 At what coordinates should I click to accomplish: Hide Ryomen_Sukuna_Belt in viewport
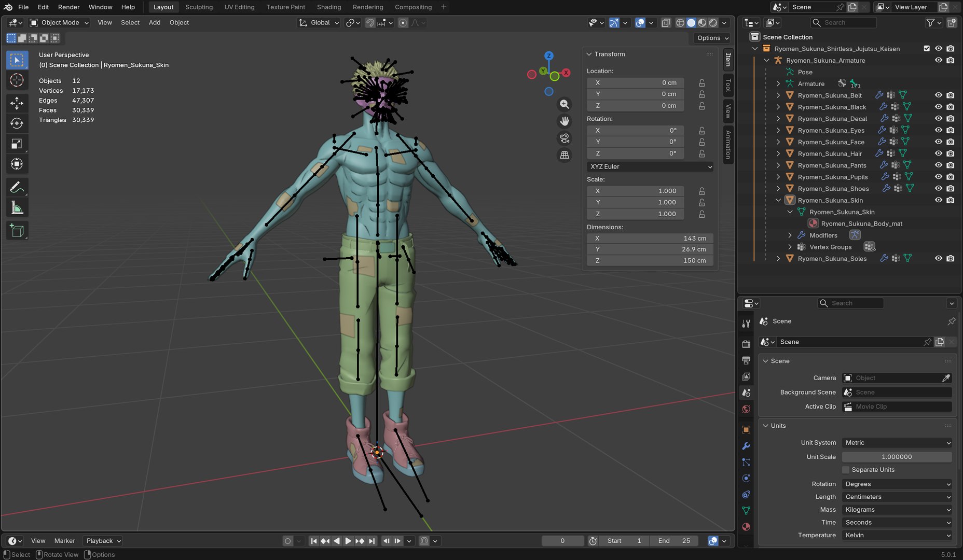[939, 95]
